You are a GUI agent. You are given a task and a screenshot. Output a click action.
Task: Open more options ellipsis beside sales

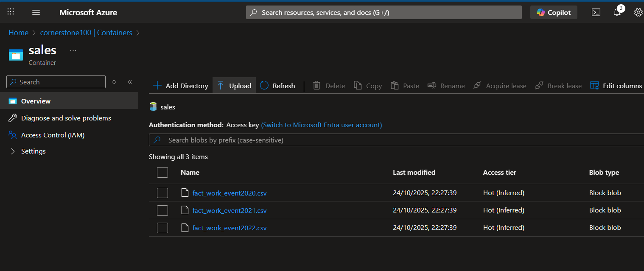click(73, 50)
